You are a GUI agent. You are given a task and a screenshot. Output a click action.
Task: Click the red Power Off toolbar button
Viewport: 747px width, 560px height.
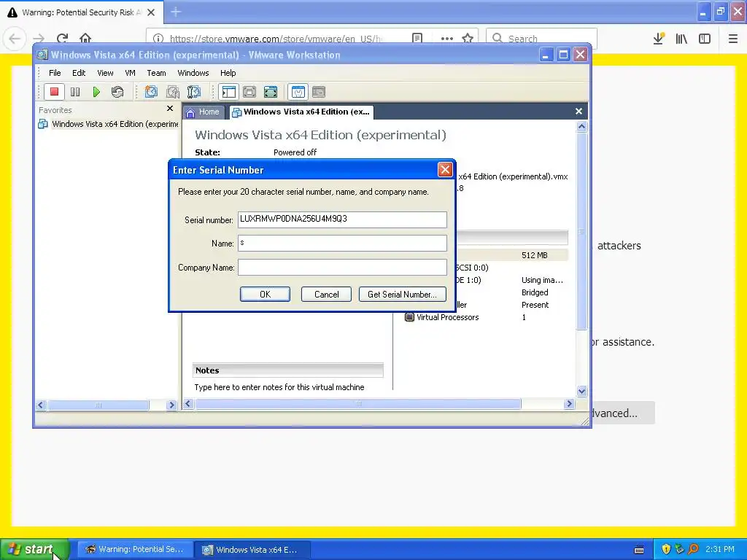54,92
